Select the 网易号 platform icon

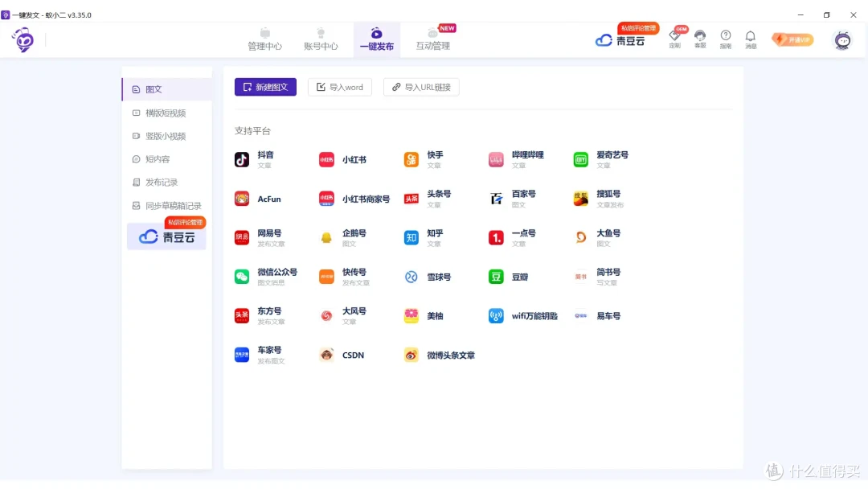tap(241, 237)
